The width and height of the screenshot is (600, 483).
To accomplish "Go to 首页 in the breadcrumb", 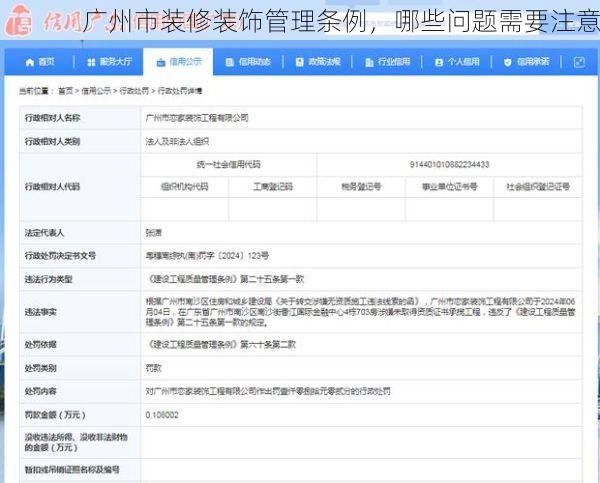I will tap(65, 91).
